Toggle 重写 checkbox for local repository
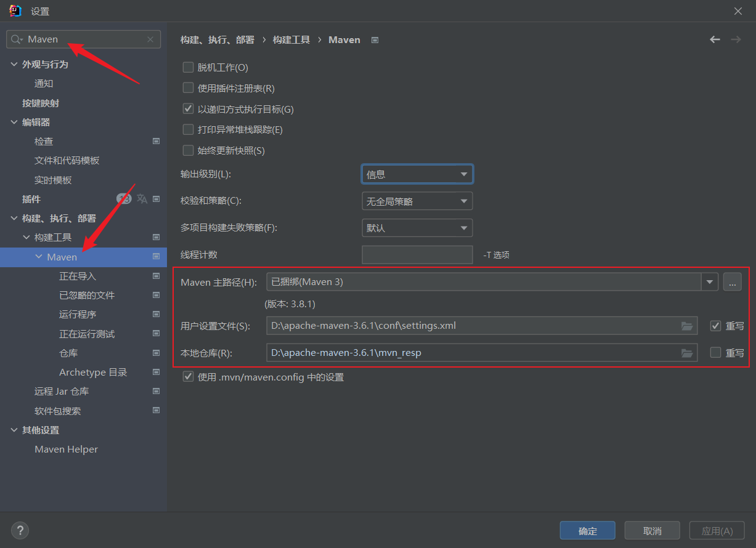The width and height of the screenshot is (756, 548). point(715,353)
